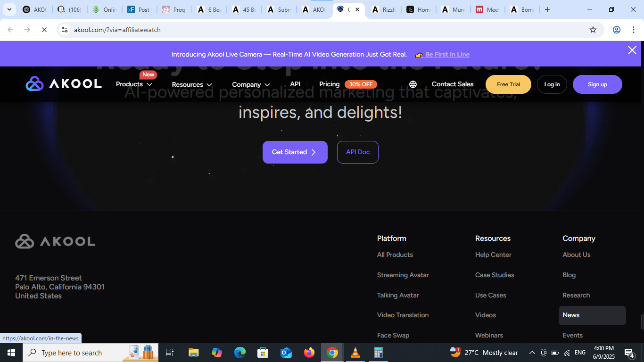Open footer Help Center link
The width and height of the screenshot is (644, 362).
click(493, 255)
